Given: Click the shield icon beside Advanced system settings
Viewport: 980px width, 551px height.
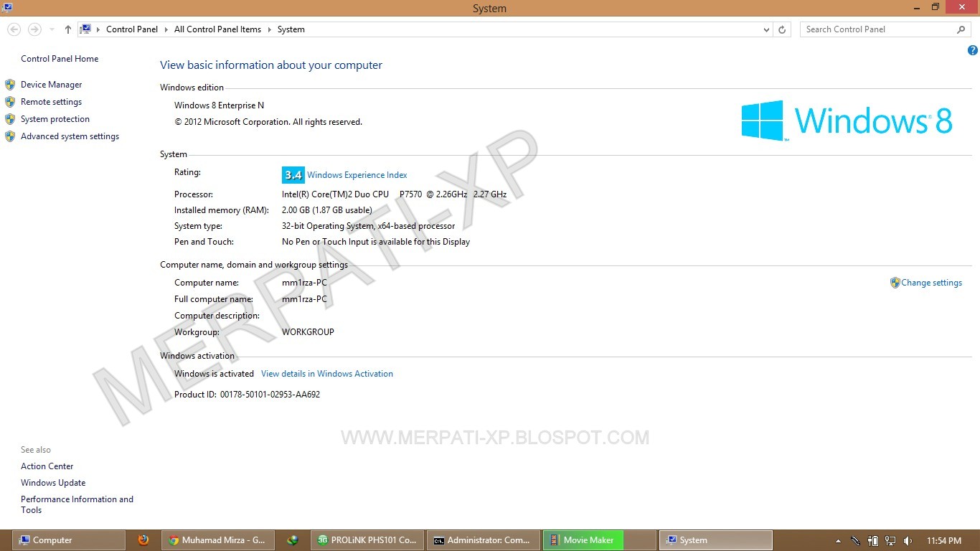Looking at the screenshot, I should (10, 136).
